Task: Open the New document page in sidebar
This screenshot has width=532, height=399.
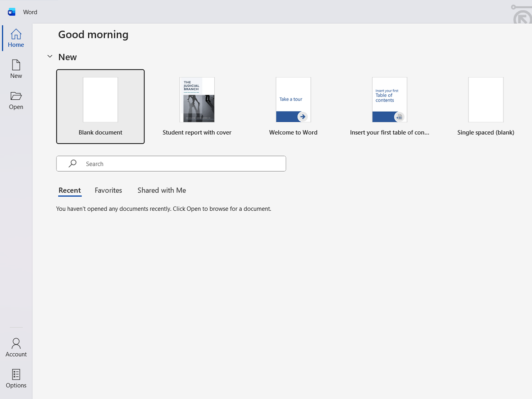Action: [16, 69]
